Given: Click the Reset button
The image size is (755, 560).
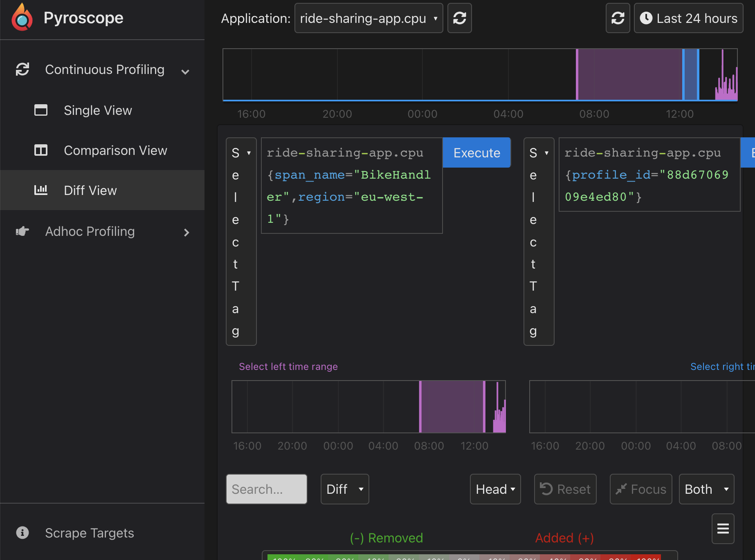Looking at the screenshot, I should [565, 489].
